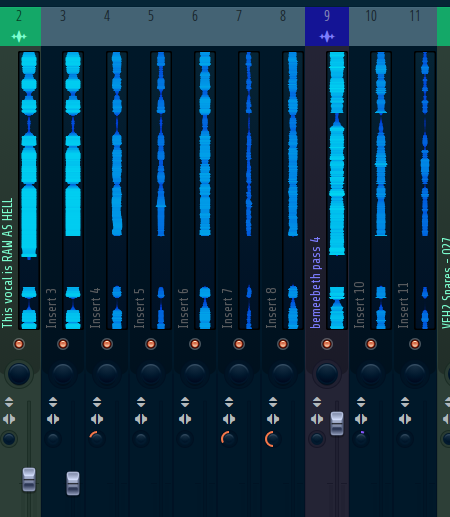
Task: Click the stereo separation knob on Insert 8
Action: point(273,439)
